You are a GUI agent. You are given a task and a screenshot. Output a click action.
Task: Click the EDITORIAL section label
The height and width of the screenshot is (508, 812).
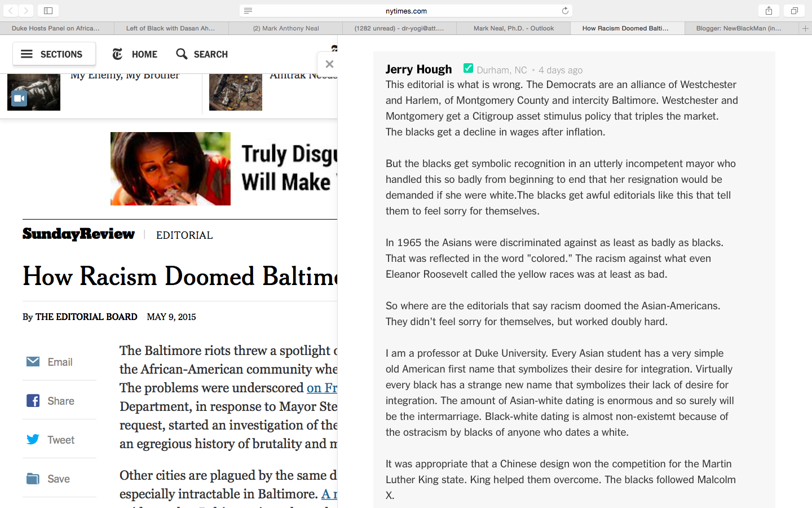pyautogui.click(x=184, y=235)
